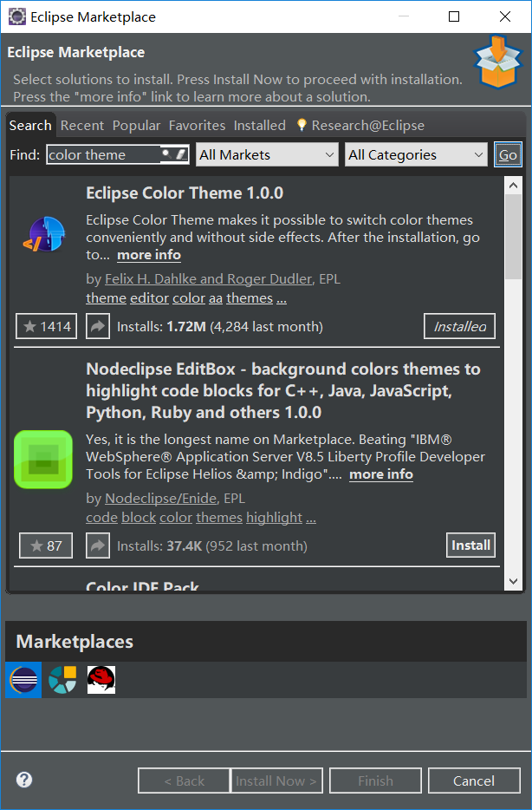Viewport: 532px width, 810px height.
Task: Click the Back button
Action: coord(184,781)
